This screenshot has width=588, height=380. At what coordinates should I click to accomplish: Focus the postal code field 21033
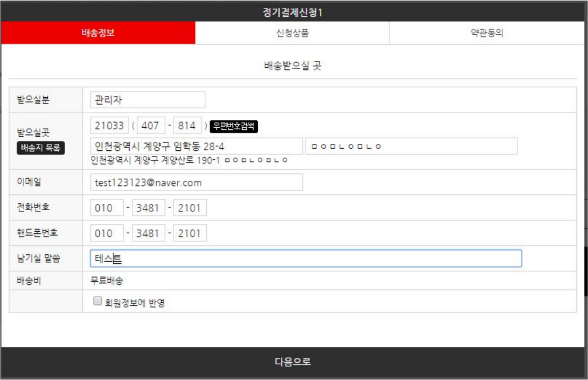pyautogui.click(x=109, y=126)
